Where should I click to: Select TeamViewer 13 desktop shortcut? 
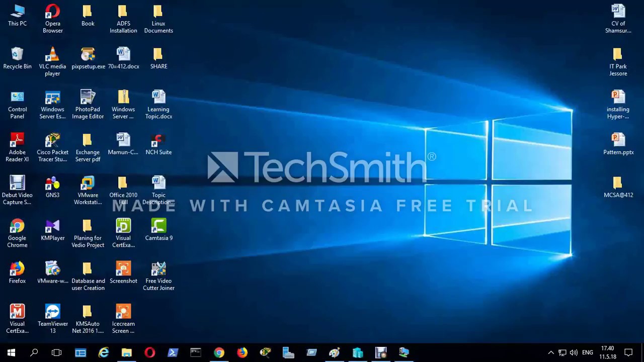[x=52, y=319]
